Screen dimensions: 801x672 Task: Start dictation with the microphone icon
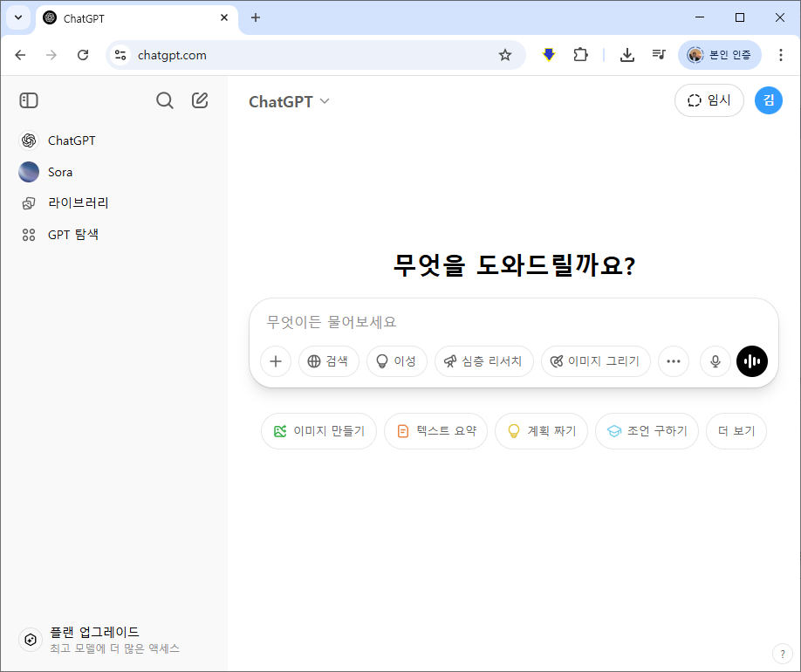(x=715, y=361)
